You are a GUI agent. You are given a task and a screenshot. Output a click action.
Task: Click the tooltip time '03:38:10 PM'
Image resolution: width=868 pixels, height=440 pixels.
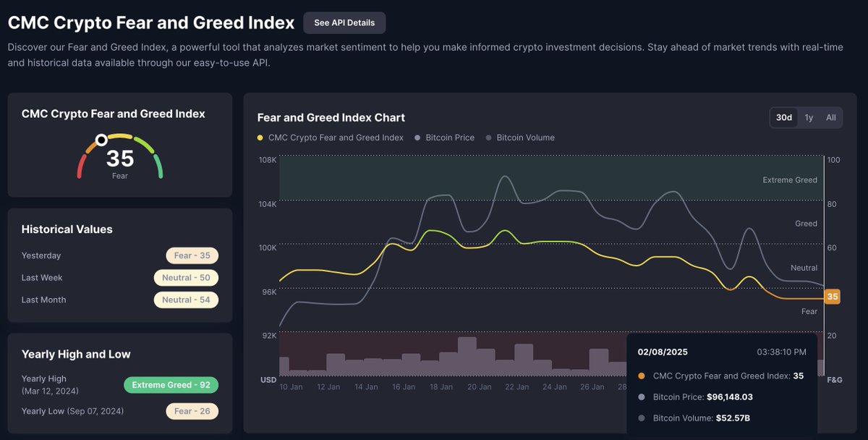click(781, 352)
